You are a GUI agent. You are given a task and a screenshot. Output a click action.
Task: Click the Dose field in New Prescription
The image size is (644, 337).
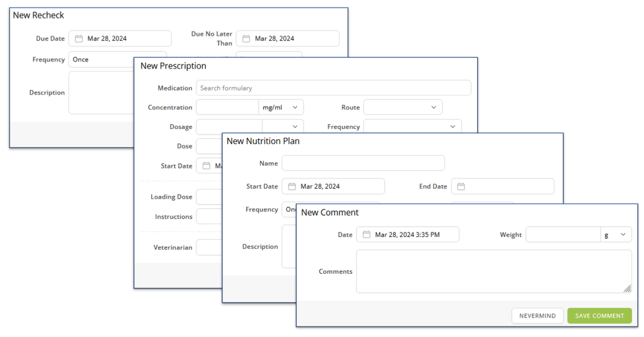(x=209, y=146)
